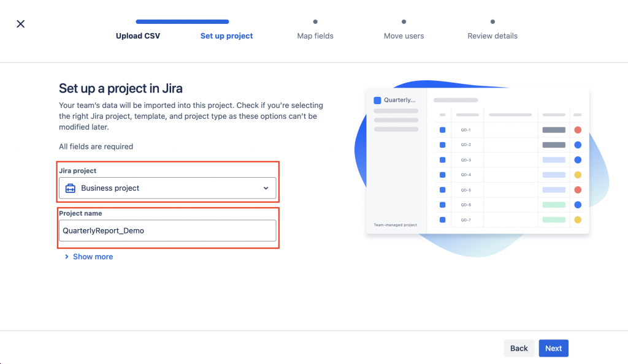Click the QD-7 row in the preview

(x=510, y=219)
